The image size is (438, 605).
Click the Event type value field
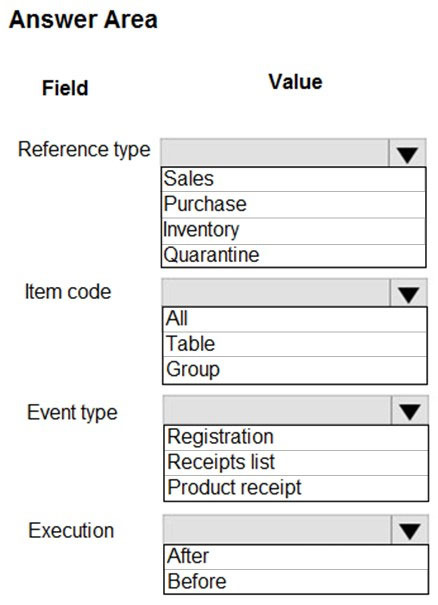277,411
